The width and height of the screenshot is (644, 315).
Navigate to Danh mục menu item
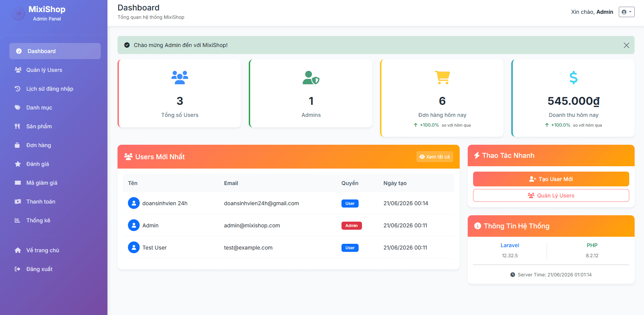tap(55, 107)
